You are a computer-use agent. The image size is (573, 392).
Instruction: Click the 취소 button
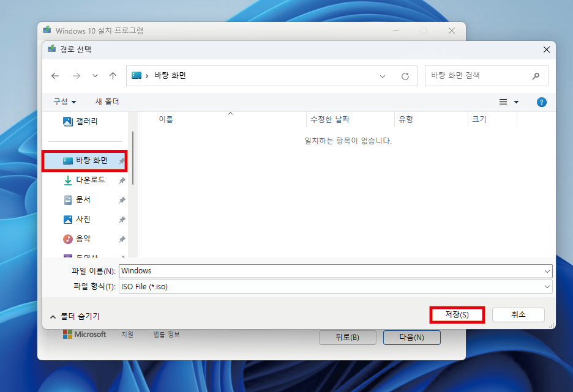coord(518,314)
